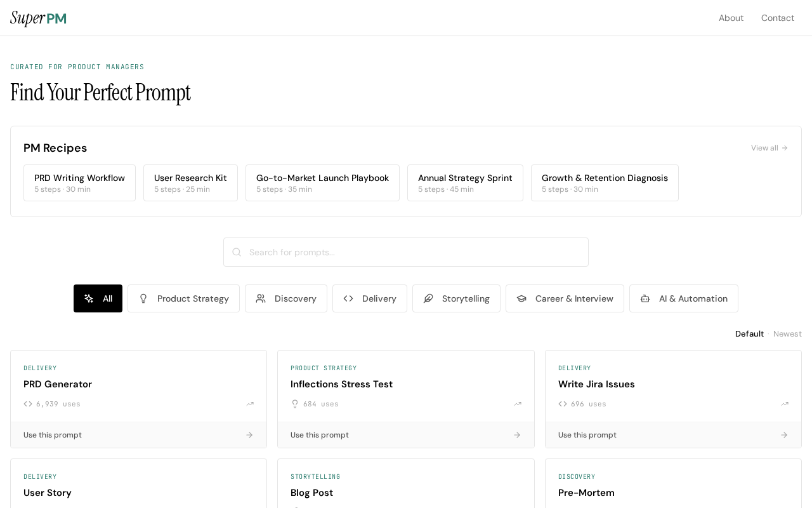The height and width of the screenshot is (508, 812).
Task: Click the View all arrow icon
Action: [785, 148]
